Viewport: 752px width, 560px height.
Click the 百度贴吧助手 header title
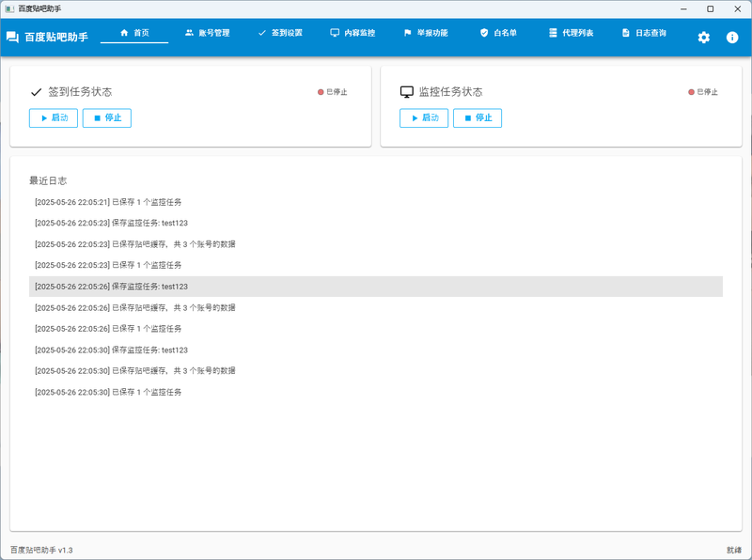[56, 37]
